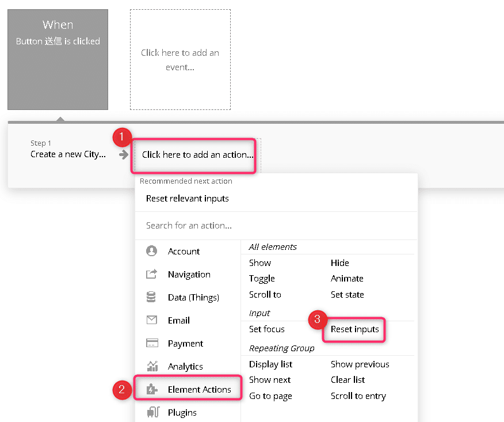The width and height of the screenshot is (504, 422).
Task: Choose recommended action Reset relevant inputs
Action: (188, 199)
